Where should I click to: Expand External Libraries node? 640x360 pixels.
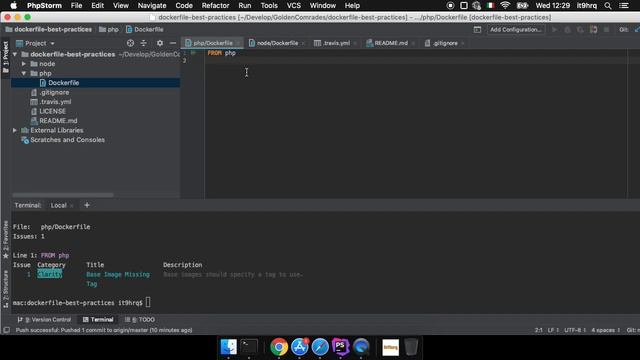click(15, 130)
